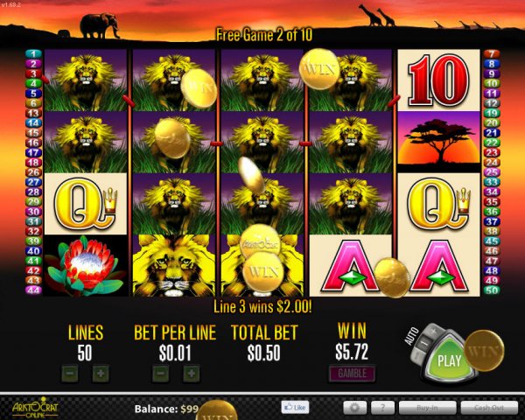Click the Aristocrat Online logo

pyautogui.click(x=35, y=408)
